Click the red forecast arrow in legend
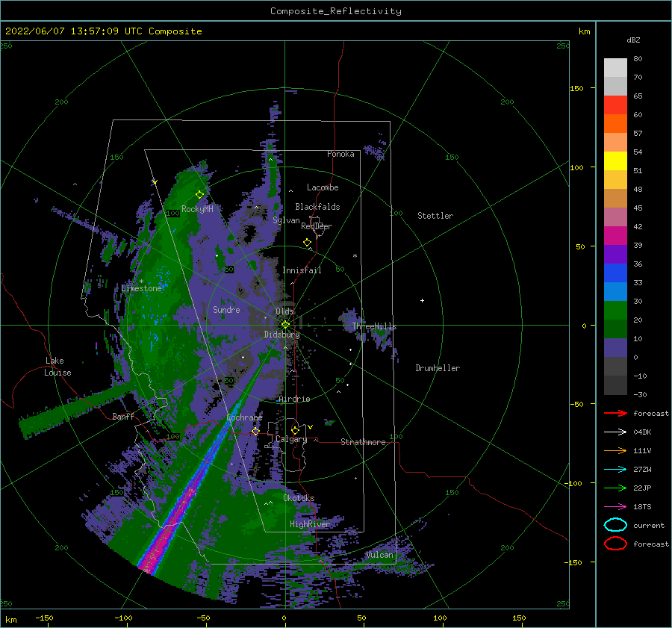 click(615, 413)
